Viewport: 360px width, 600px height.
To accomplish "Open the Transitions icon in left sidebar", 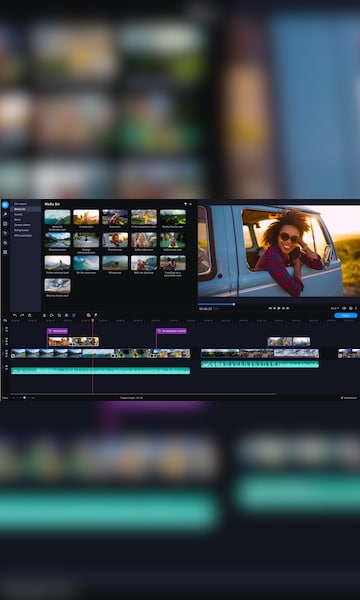I will point(5,224).
